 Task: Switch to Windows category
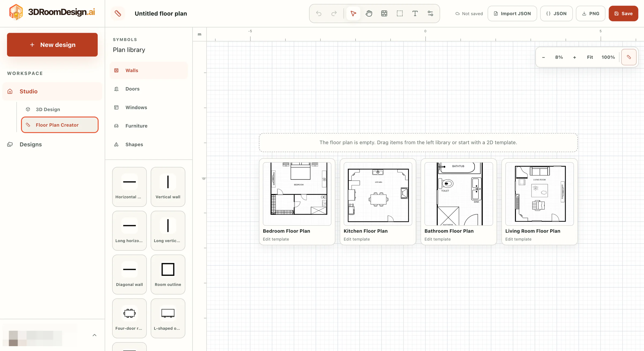148,107
